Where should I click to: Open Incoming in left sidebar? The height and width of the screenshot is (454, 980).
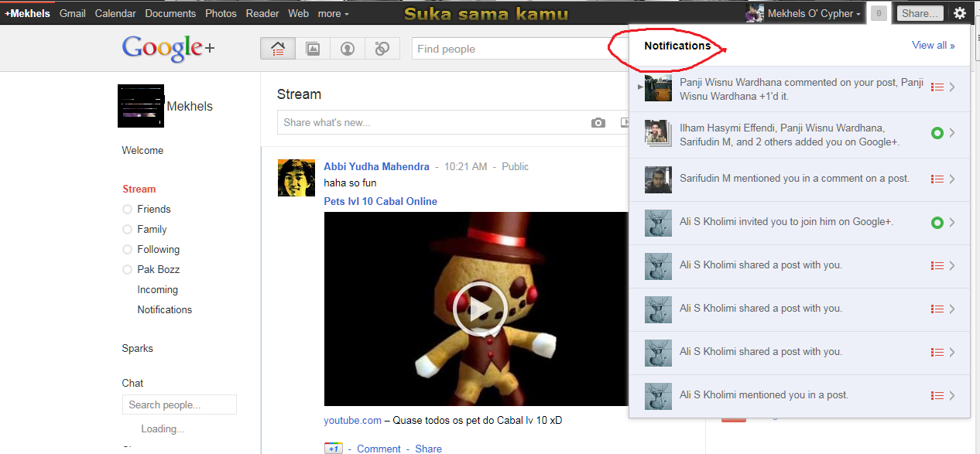pyautogui.click(x=157, y=289)
